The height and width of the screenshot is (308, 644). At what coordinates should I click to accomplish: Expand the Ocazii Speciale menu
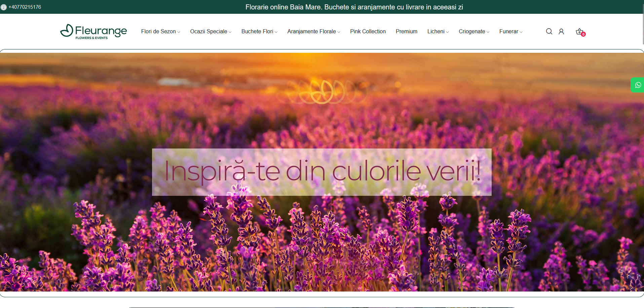click(211, 31)
